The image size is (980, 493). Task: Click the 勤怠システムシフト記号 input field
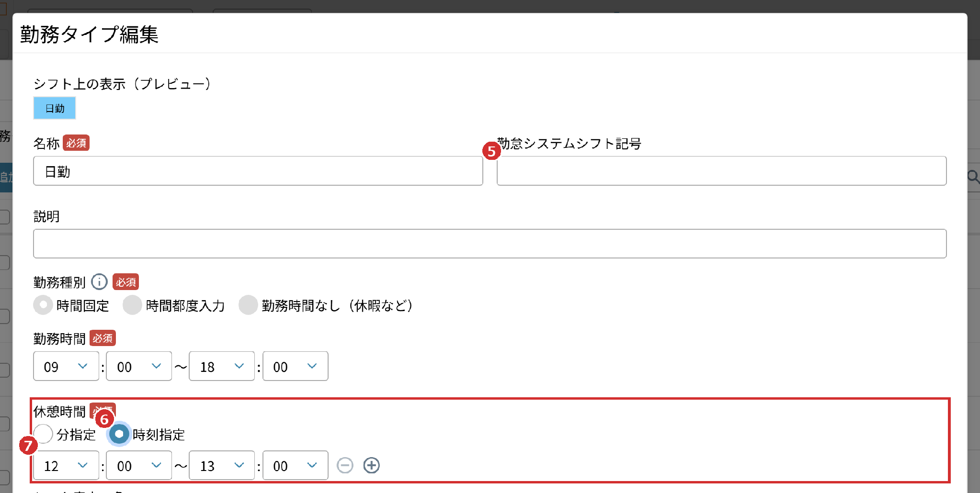pos(722,171)
